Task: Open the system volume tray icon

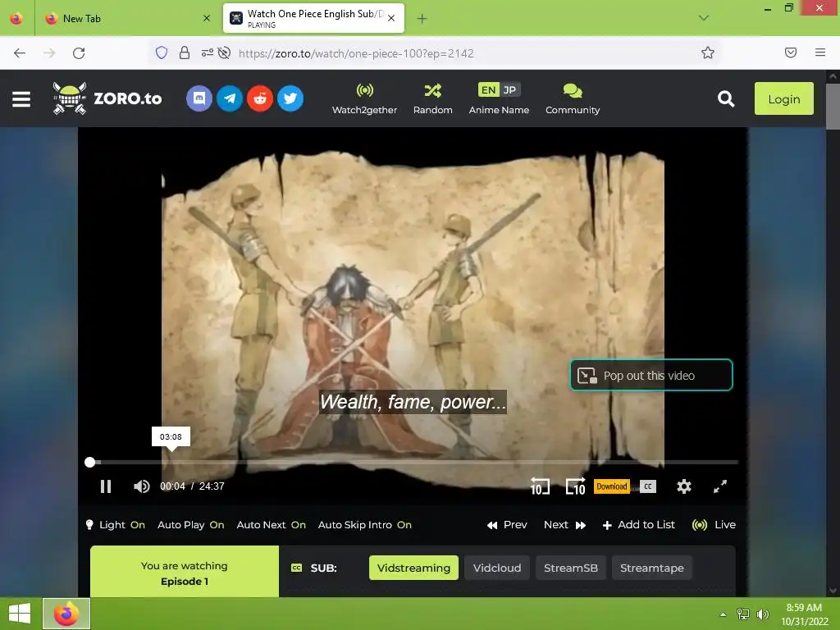Action: [x=763, y=614]
